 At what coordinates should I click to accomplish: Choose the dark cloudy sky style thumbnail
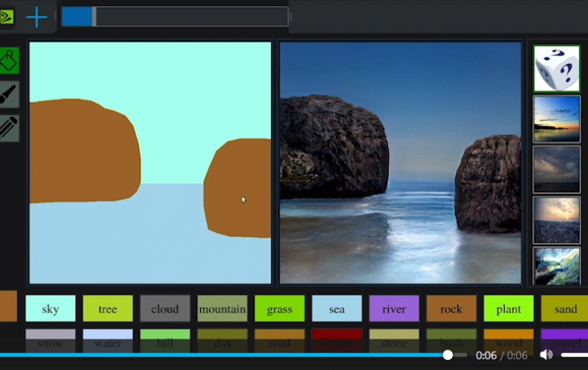click(557, 170)
